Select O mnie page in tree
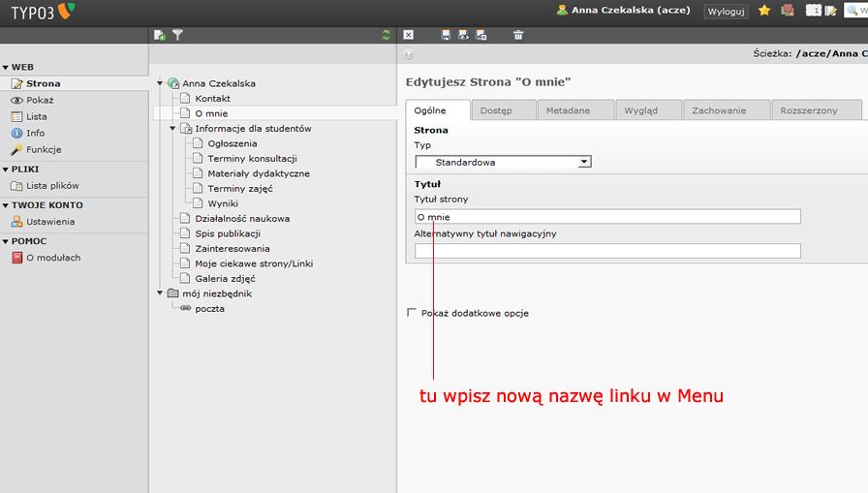The width and height of the screenshot is (868, 493). click(211, 113)
